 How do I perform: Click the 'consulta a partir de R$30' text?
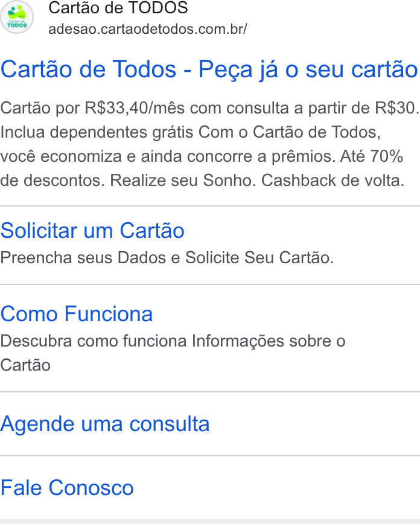(x=321, y=108)
